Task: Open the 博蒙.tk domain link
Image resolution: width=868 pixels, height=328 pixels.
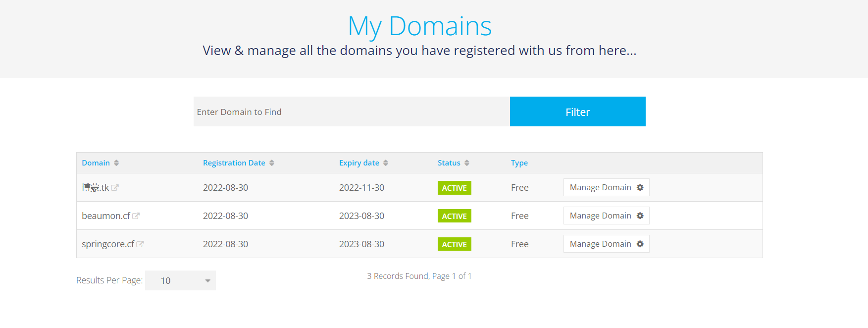Action: 95,188
